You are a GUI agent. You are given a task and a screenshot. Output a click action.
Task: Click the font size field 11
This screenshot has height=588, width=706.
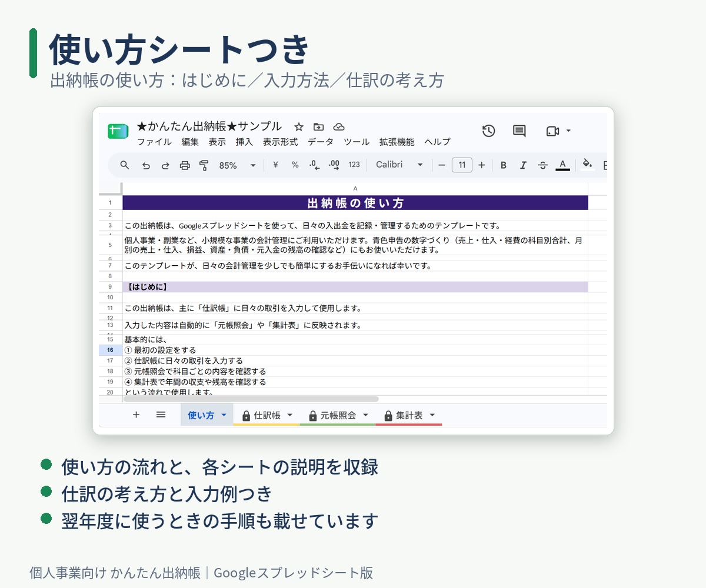coord(462,165)
